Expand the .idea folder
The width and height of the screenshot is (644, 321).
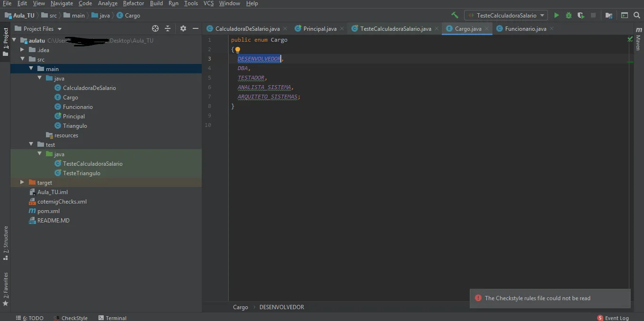[22, 50]
